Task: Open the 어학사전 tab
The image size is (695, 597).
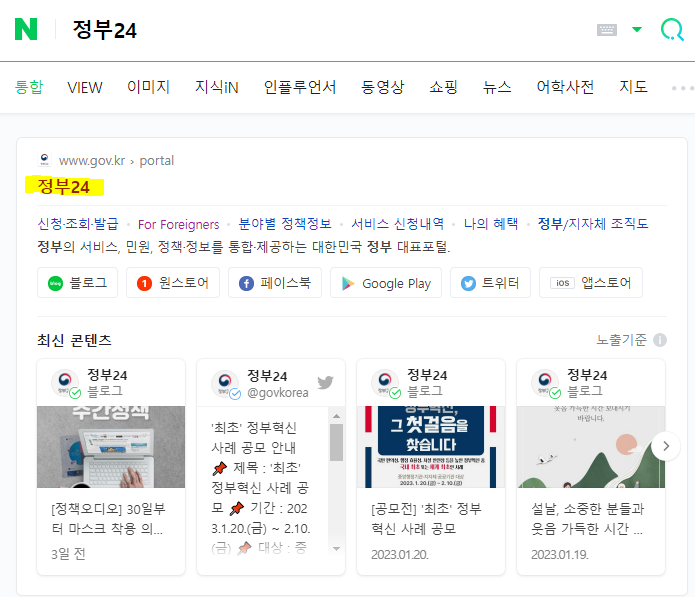Action: 565,87
